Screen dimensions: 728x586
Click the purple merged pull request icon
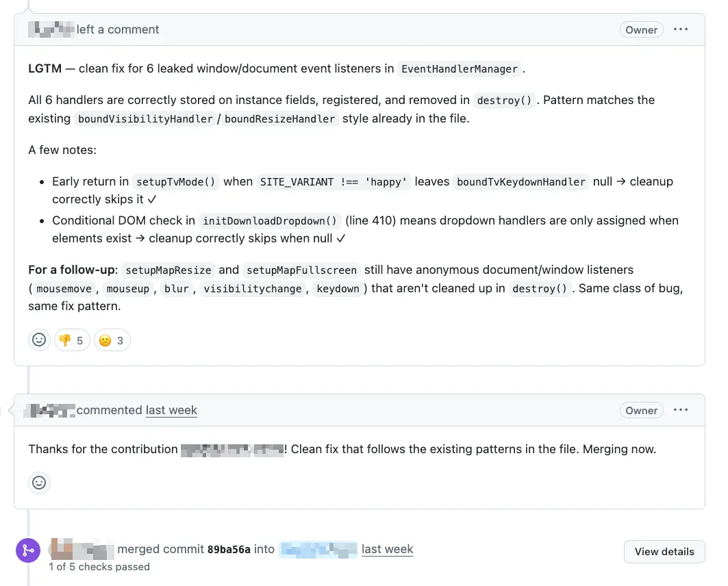click(28, 550)
